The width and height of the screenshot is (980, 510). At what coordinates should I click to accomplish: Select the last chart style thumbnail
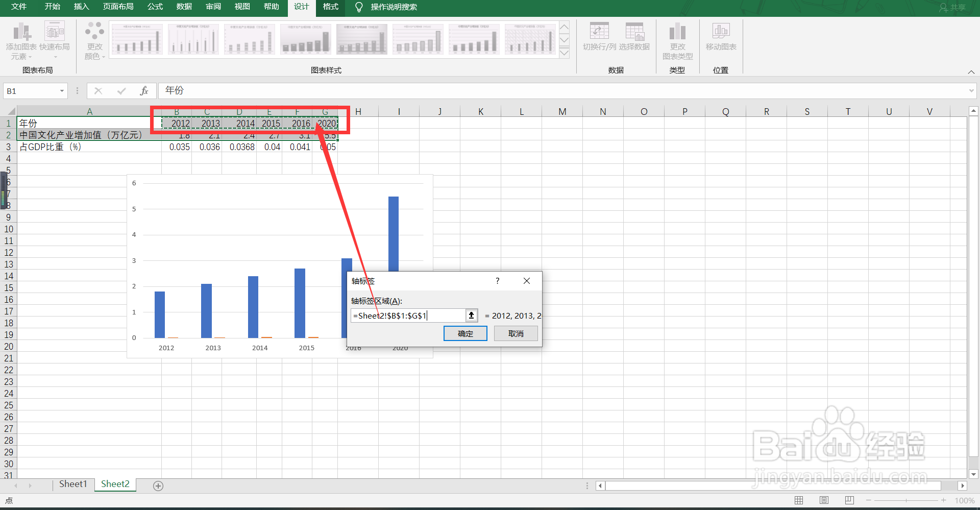click(x=530, y=39)
